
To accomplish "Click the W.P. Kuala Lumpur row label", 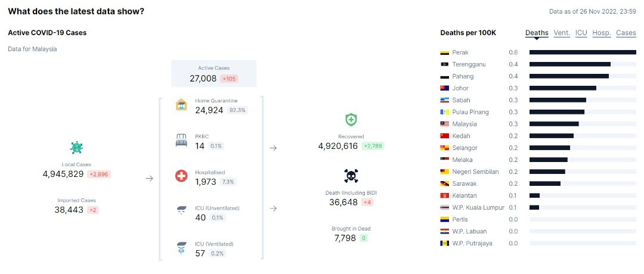I will (x=478, y=207).
